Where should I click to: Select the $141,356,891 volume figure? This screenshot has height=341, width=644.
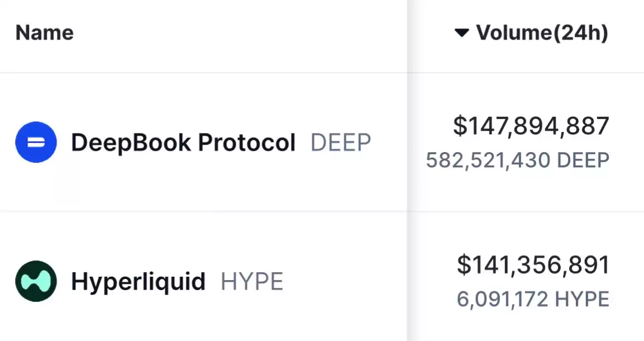tap(533, 264)
